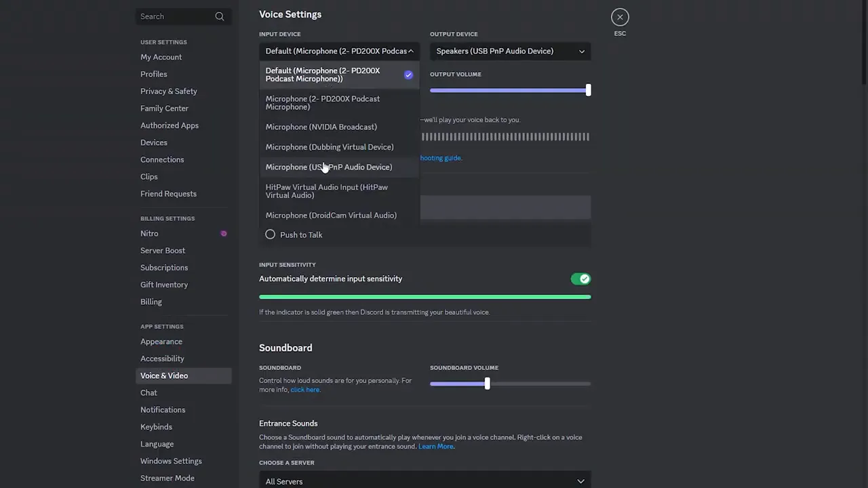Open Connections settings
This screenshot has width=868, height=488.
click(x=183, y=159)
